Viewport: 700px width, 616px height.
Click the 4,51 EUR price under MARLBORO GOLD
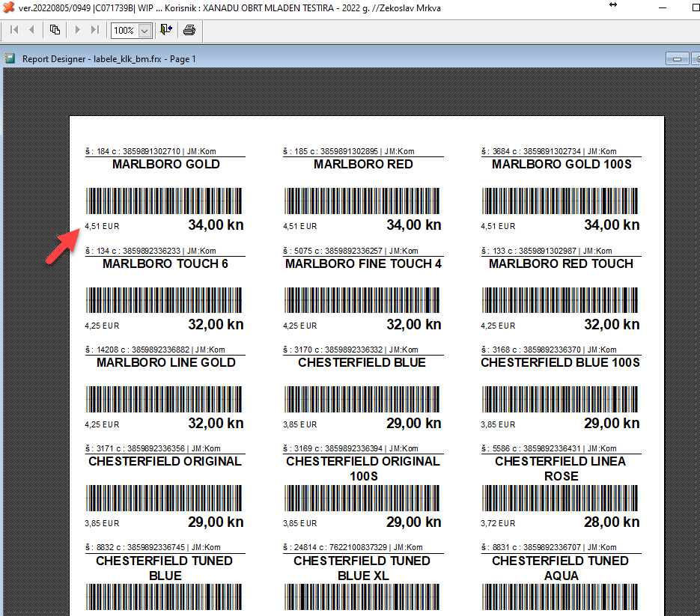102,226
